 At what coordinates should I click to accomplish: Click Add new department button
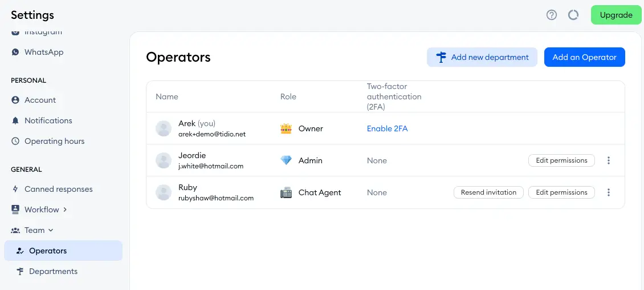coord(482,57)
